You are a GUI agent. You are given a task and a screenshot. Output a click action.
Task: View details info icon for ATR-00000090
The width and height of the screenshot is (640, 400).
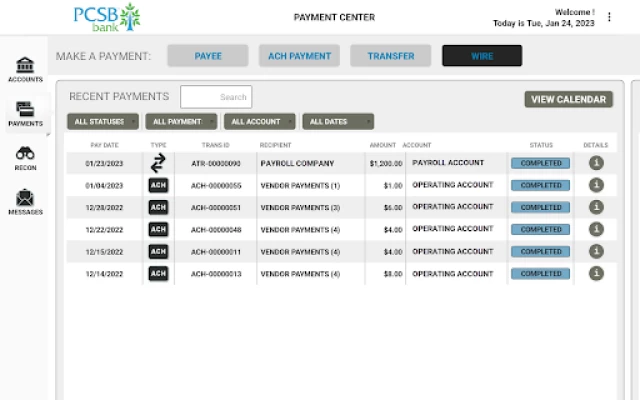[x=596, y=163]
